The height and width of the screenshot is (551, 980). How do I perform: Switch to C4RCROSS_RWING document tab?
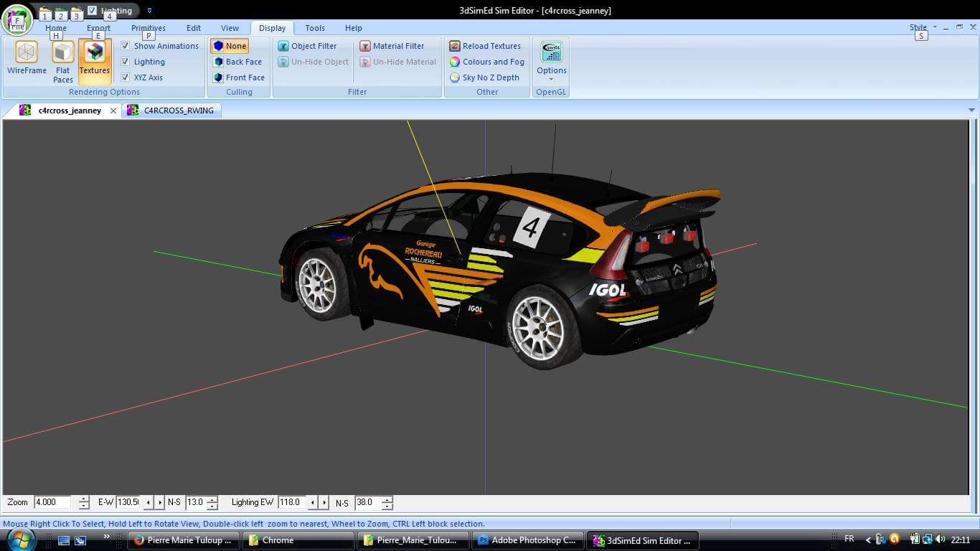(x=172, y=110)
